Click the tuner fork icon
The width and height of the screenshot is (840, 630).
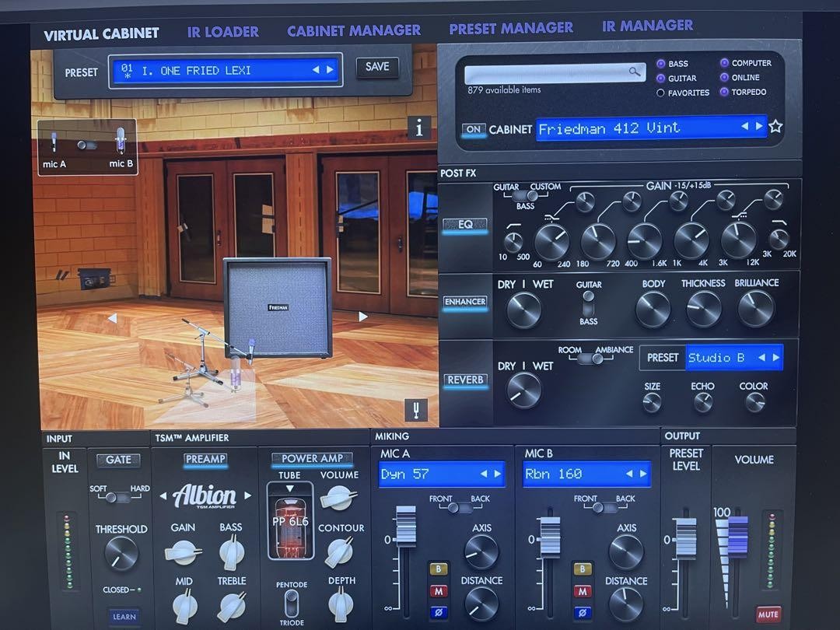416,411
